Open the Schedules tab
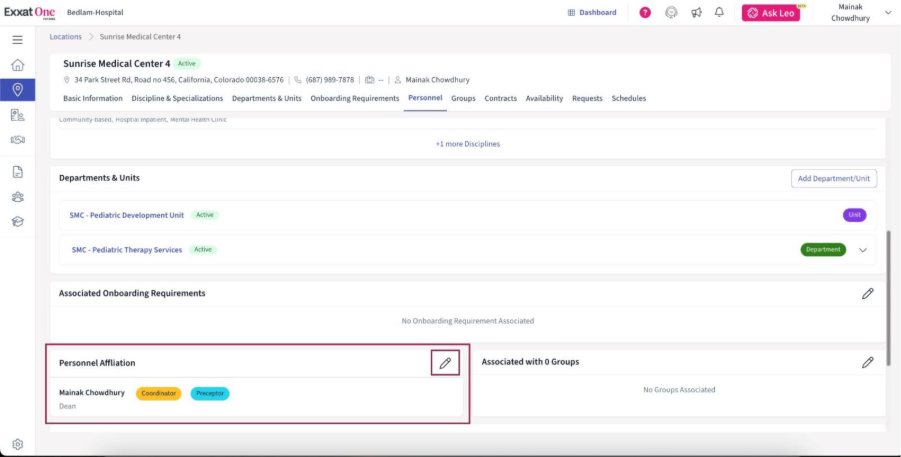This screenshot has width=901, height=457. click(x=629, y=98)
